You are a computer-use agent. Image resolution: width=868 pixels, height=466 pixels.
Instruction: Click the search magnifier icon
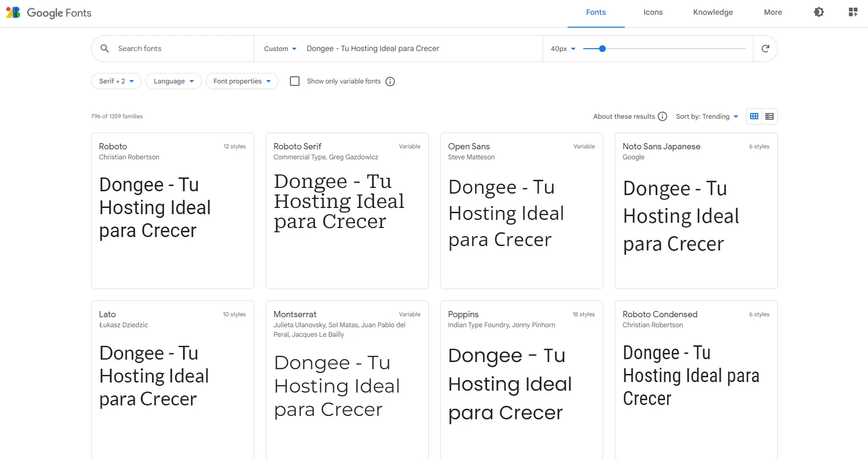click(105, 48)
